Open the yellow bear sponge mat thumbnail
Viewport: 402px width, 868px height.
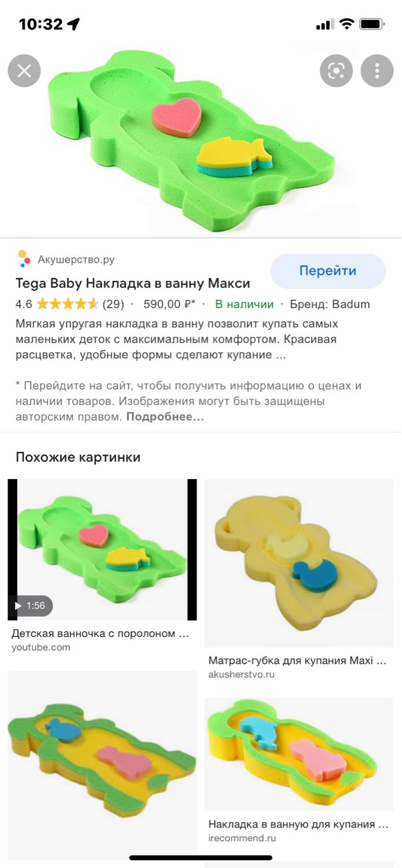[299, 562]
